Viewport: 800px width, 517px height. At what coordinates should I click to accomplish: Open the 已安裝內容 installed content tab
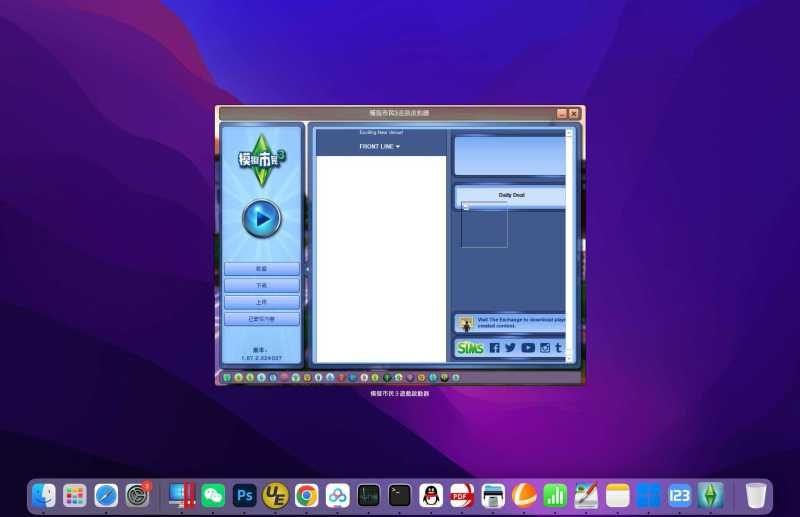(261, 319)
